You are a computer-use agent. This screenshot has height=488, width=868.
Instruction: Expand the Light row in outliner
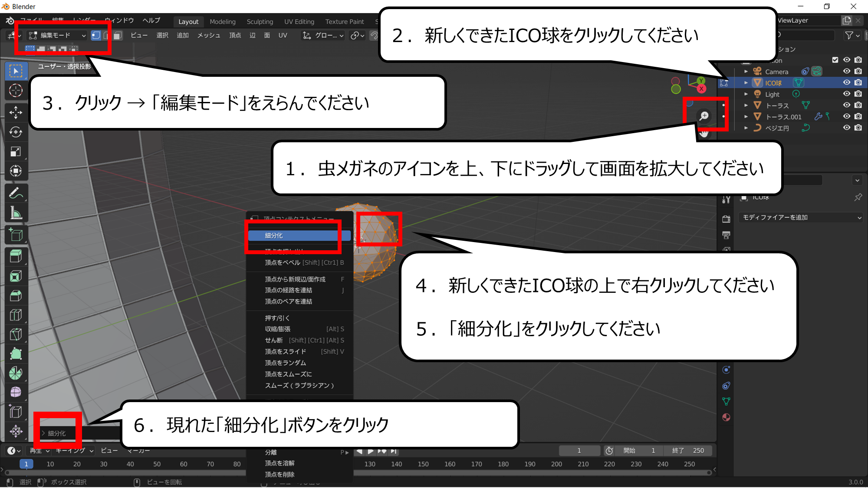[x=746, y=94]
